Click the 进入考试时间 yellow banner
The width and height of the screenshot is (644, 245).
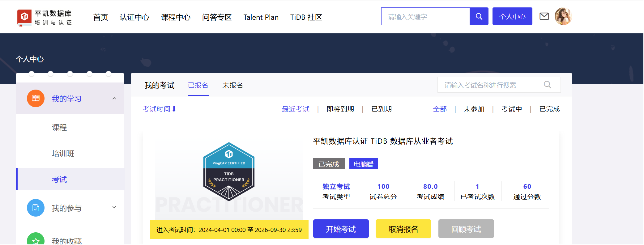click(x=229, y=230)
